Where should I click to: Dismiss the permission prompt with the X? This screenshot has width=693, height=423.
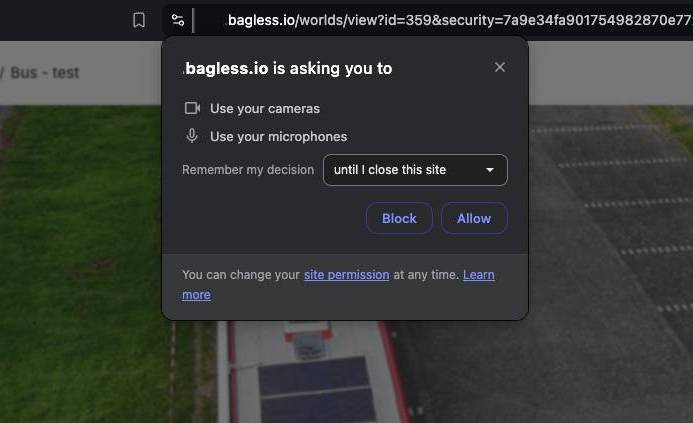tap(500, 67)
